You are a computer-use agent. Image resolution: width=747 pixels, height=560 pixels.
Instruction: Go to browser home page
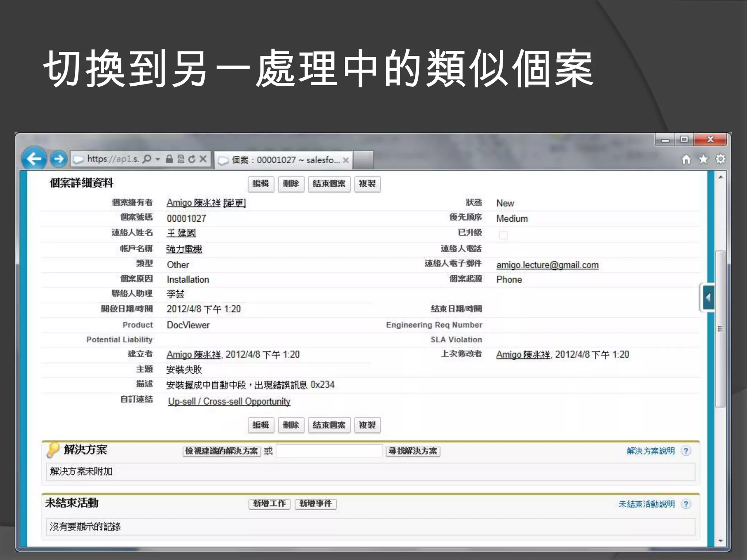click(686, 159)
